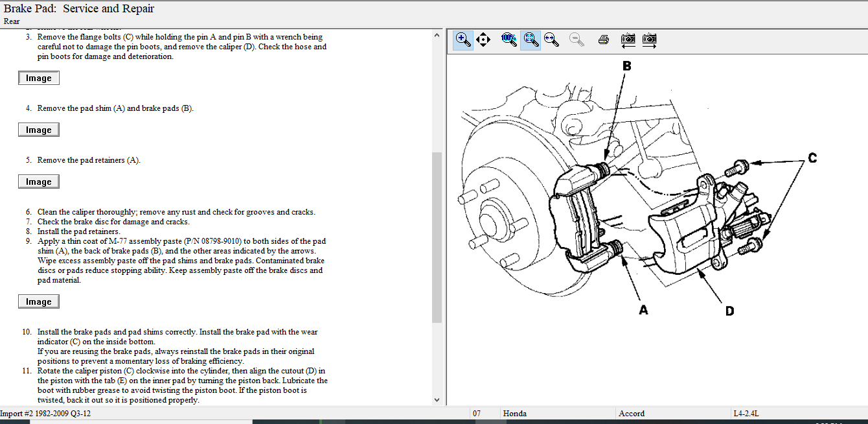
Task: Click the text pane vertical scrollbar thumb
Action: click(x=437, y=237)
